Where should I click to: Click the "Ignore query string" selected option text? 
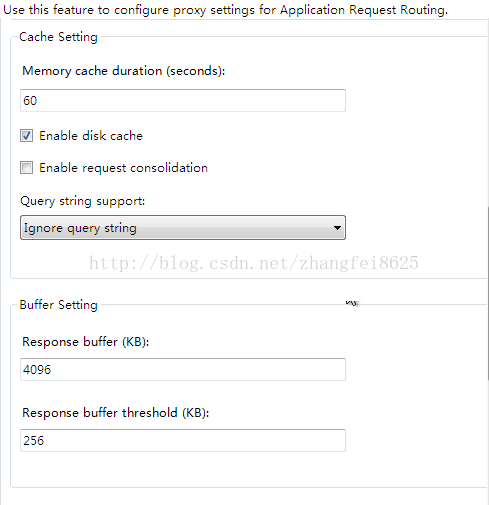tap(80, 228)
